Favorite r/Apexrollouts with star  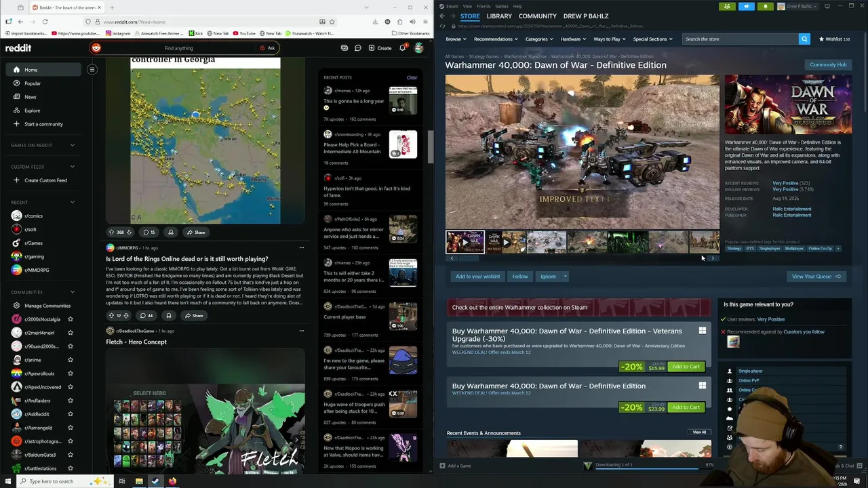pyautogui.click(x=71, y=373)
